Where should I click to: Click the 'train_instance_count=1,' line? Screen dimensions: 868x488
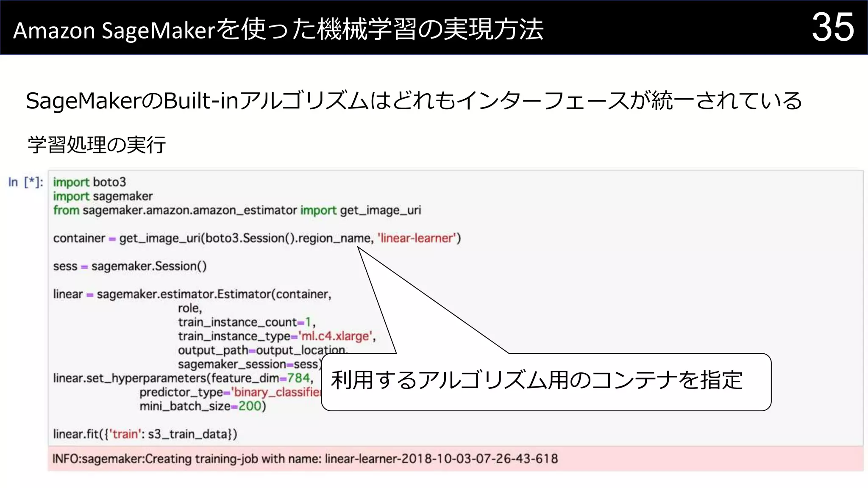(247, 322)
